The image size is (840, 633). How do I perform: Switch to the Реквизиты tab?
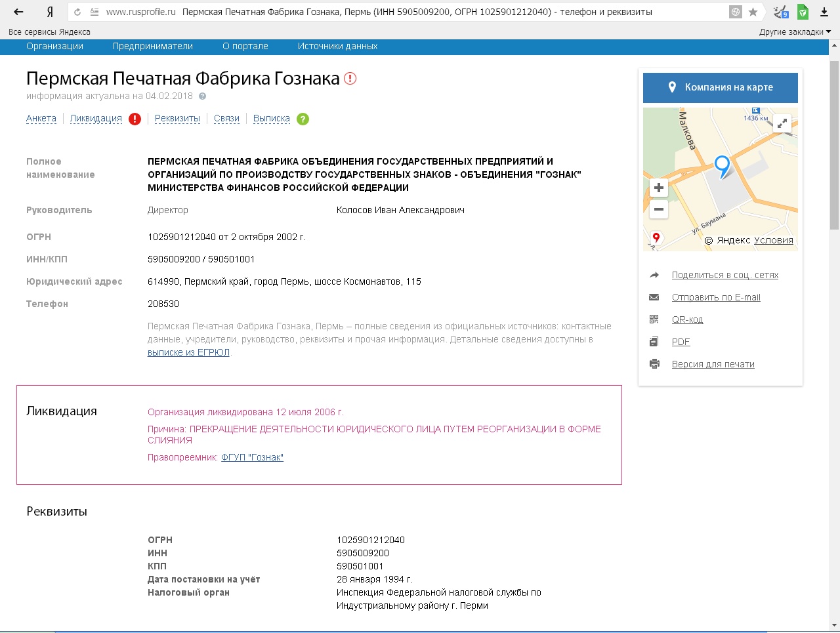coord(177,119)
